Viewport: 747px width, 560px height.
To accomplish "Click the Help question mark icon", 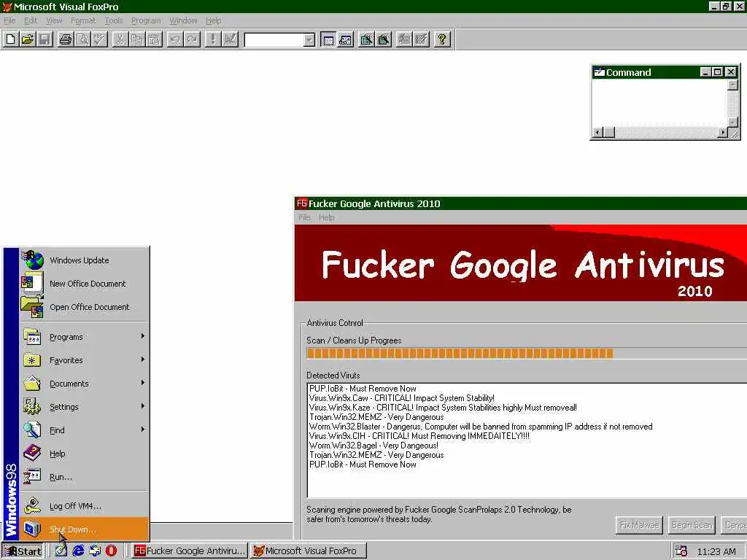I will click(442, 39).
